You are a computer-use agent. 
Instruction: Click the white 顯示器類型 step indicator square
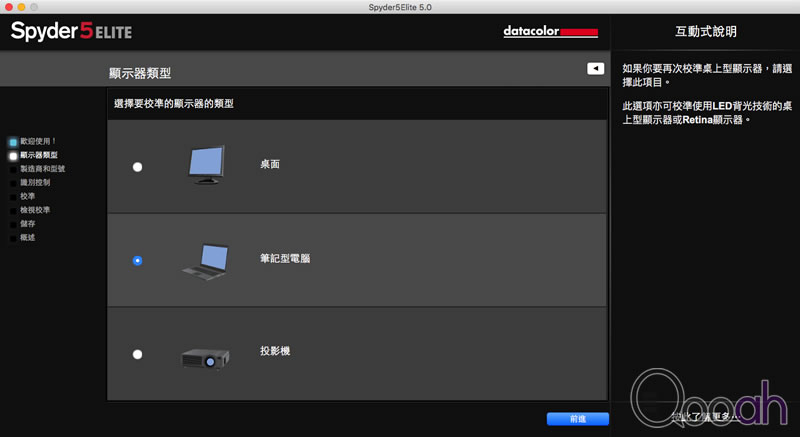[13, 156]
